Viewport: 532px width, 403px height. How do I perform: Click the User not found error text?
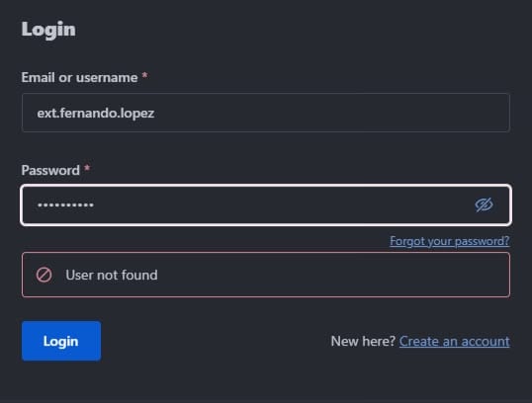point(112,275)
